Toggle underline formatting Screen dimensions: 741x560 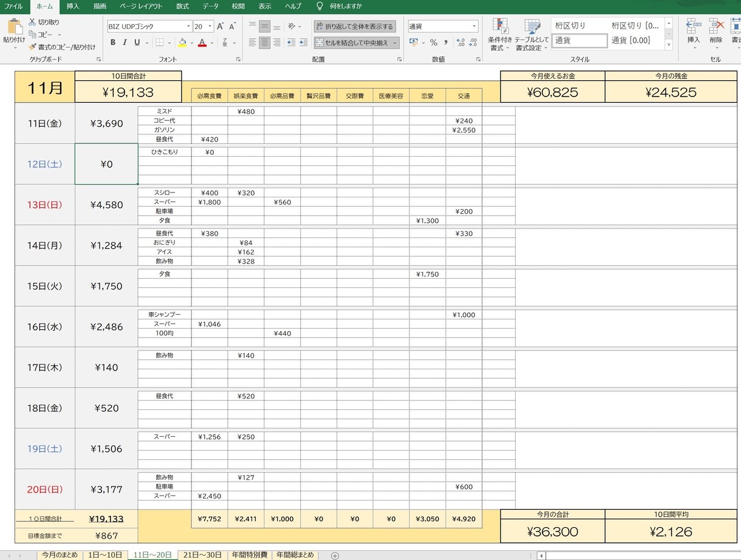coord(137,43)
